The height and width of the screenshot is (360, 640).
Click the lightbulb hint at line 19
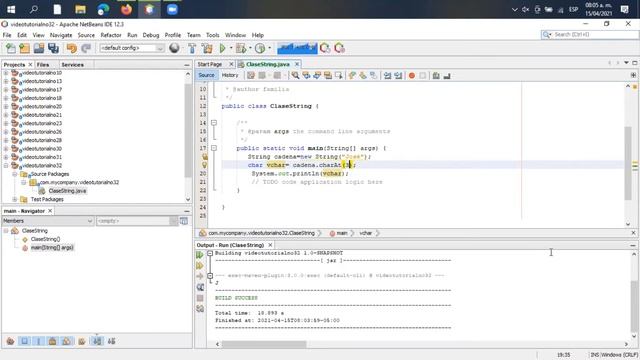click(x=204, y=165)
